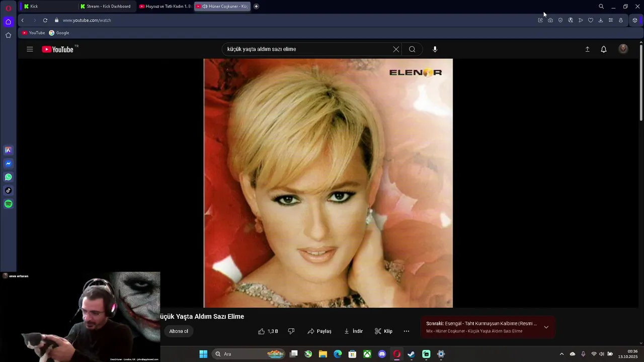Open Opera extensions cube icon

point(635,20)
